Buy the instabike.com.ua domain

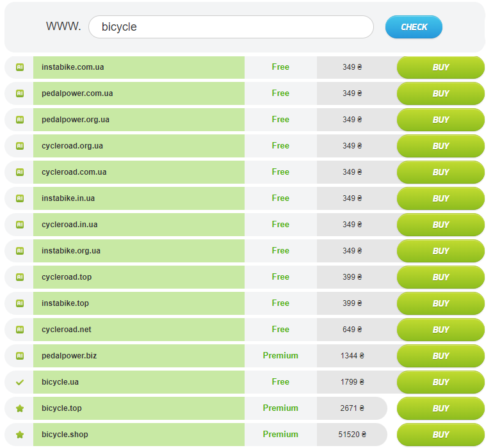[x=440, y=67]
